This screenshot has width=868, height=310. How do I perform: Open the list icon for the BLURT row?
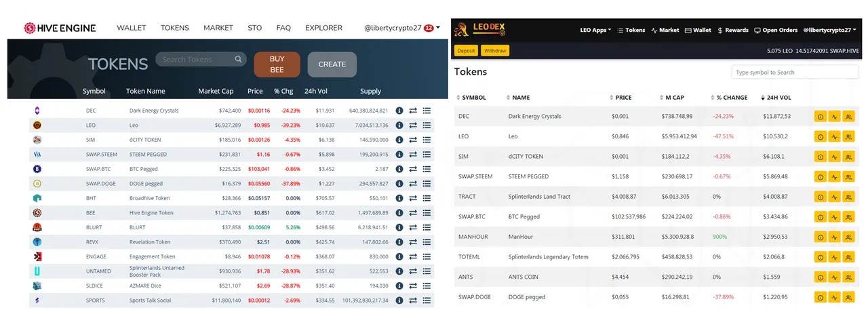tap(427, 227)
